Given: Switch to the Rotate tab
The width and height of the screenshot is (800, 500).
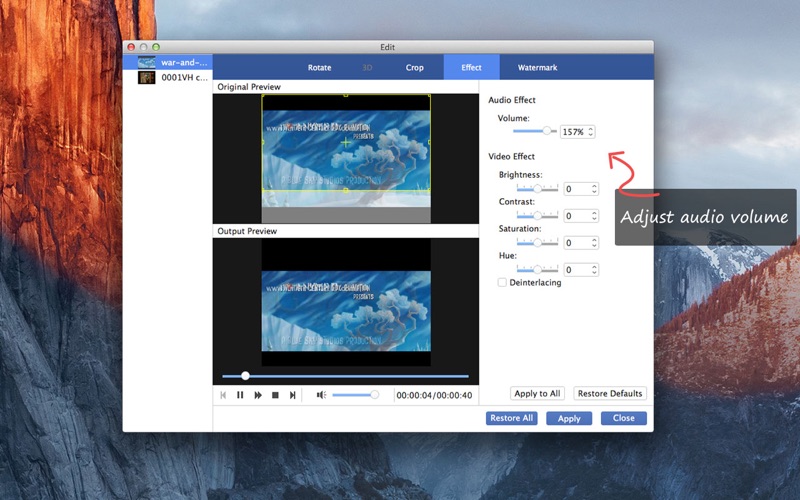Looking at the screenshot, I should pos(319,68).
